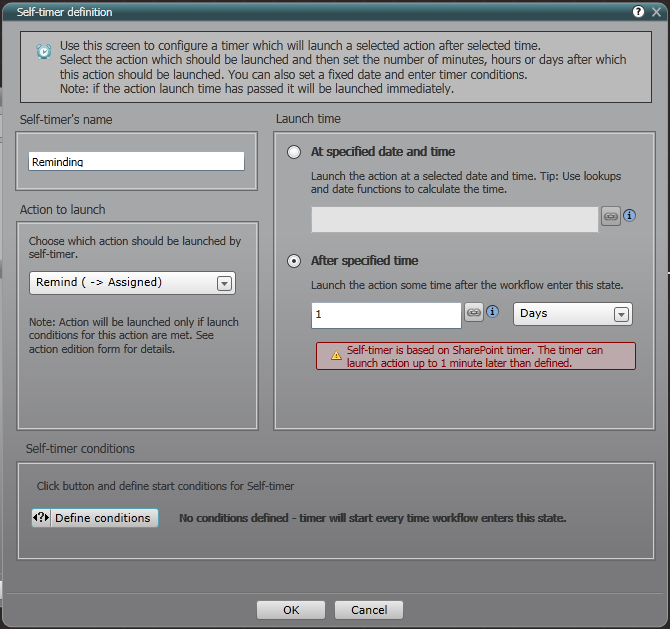Click the Self-timer's name text field

(x=136, y=161)
